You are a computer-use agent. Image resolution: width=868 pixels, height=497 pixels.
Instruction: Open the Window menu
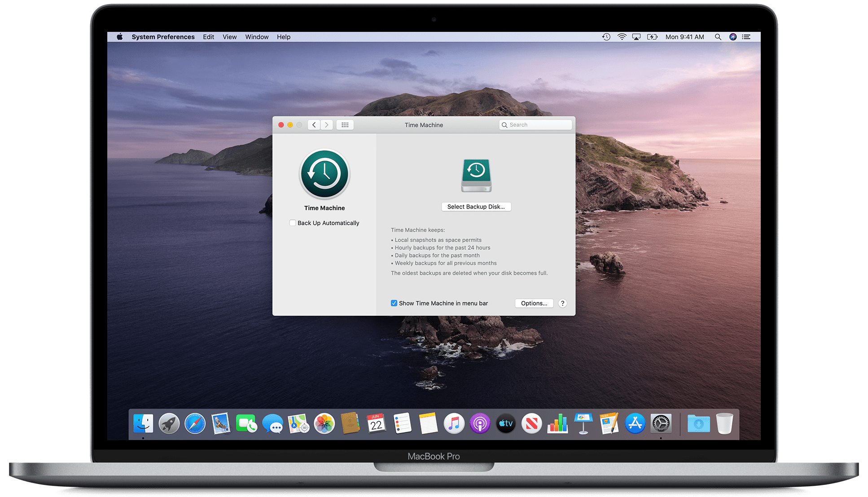257,37
